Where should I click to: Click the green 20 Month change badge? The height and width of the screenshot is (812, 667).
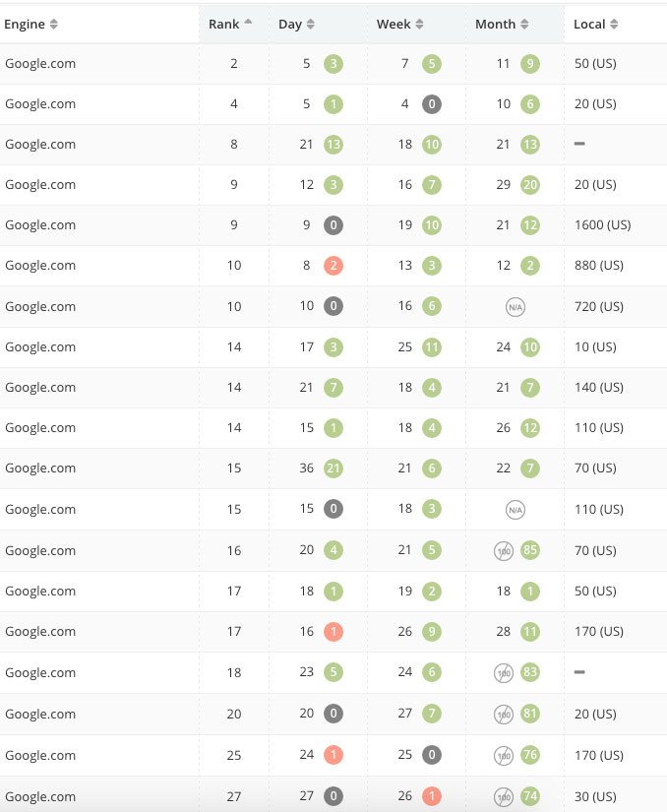(530, 185)
